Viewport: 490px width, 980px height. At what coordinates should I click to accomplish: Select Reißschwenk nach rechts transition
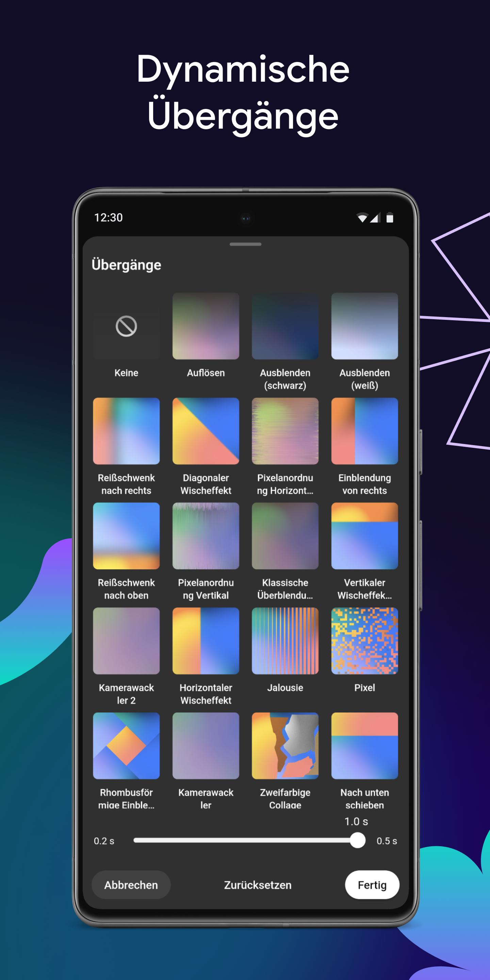[126, 431]
